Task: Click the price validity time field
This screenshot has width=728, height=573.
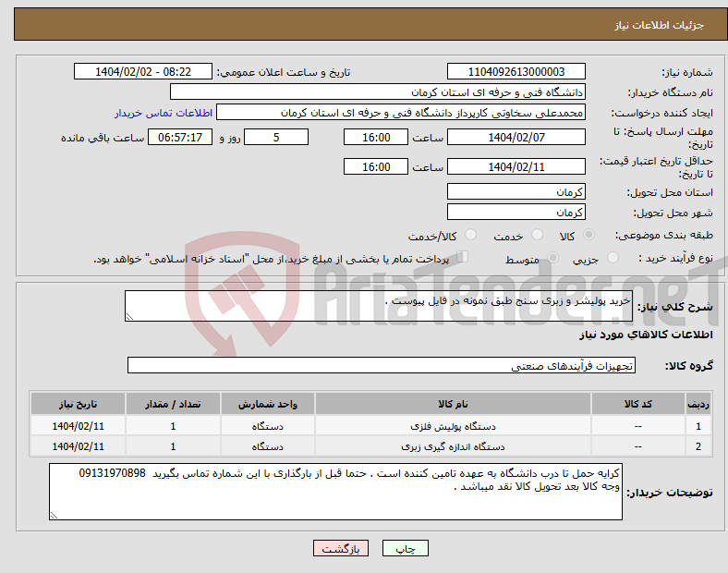Action: [x=376, y=166]
